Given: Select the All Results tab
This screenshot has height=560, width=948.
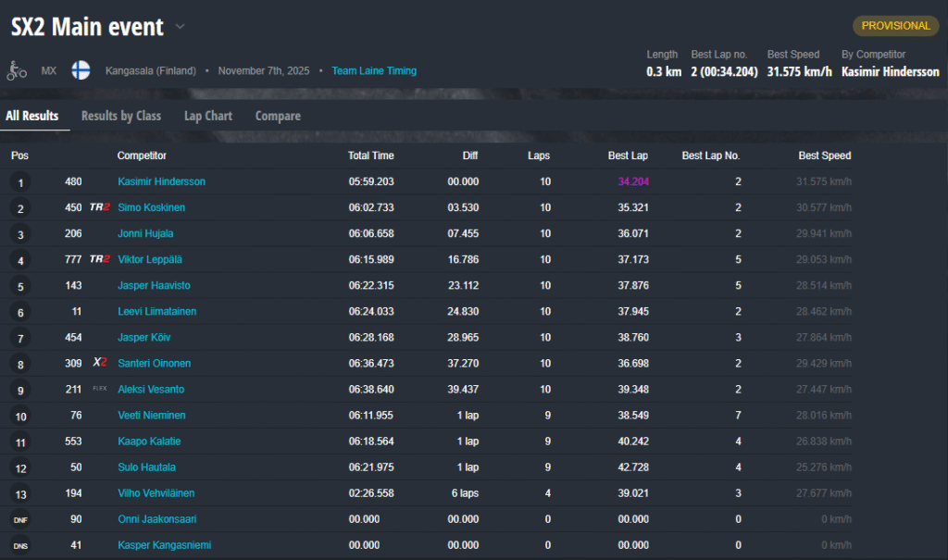Looking at the screenshot, I should click(x=31, y=116).
